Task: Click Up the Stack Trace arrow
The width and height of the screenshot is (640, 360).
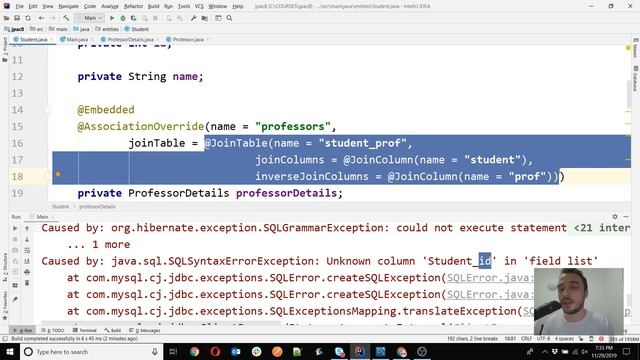Action: click(27, 229)
